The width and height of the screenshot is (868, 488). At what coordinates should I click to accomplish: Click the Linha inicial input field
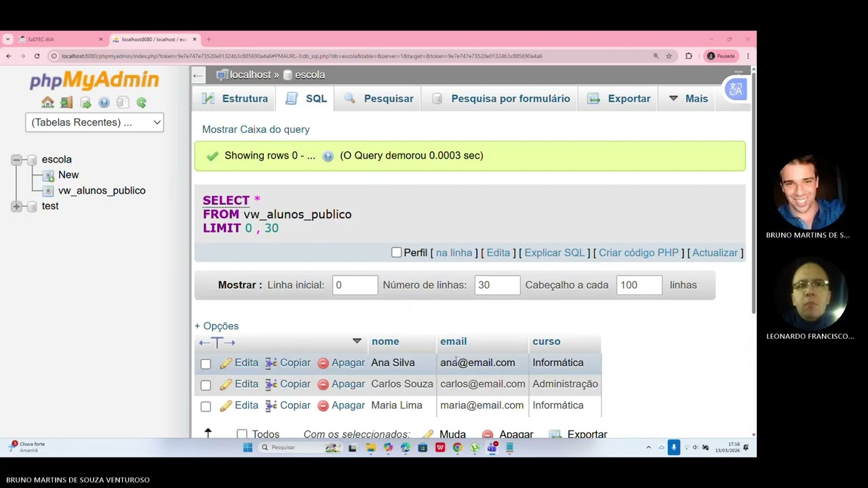tap(355, 285)
